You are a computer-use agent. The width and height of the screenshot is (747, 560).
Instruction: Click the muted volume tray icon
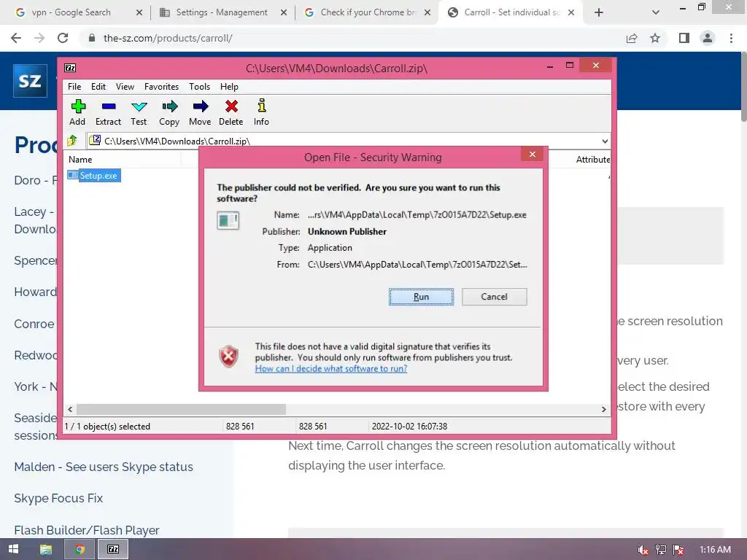point(643,550)
